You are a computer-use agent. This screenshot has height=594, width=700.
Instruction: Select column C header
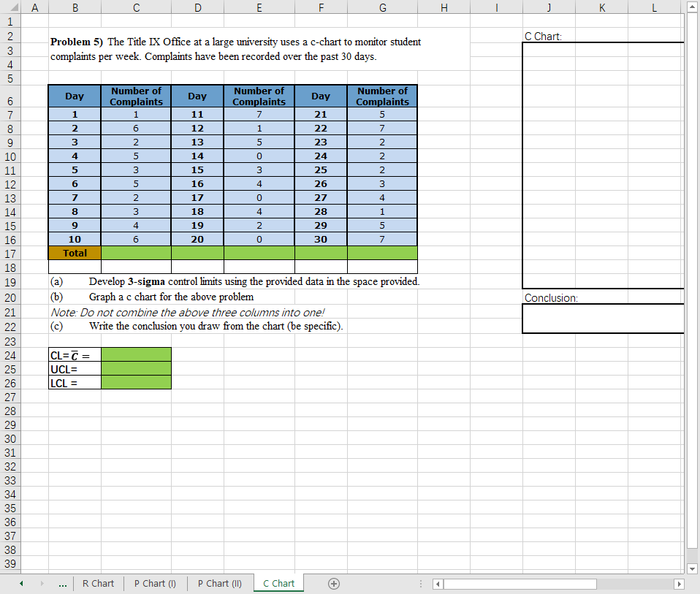click(x=136, y=7)
